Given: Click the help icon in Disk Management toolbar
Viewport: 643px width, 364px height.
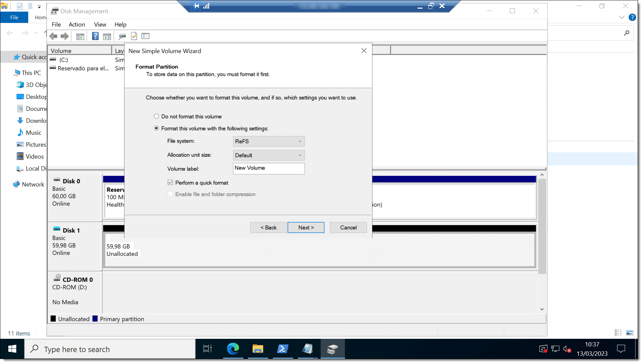Looking at the screenshot, I should click(96, 36).
